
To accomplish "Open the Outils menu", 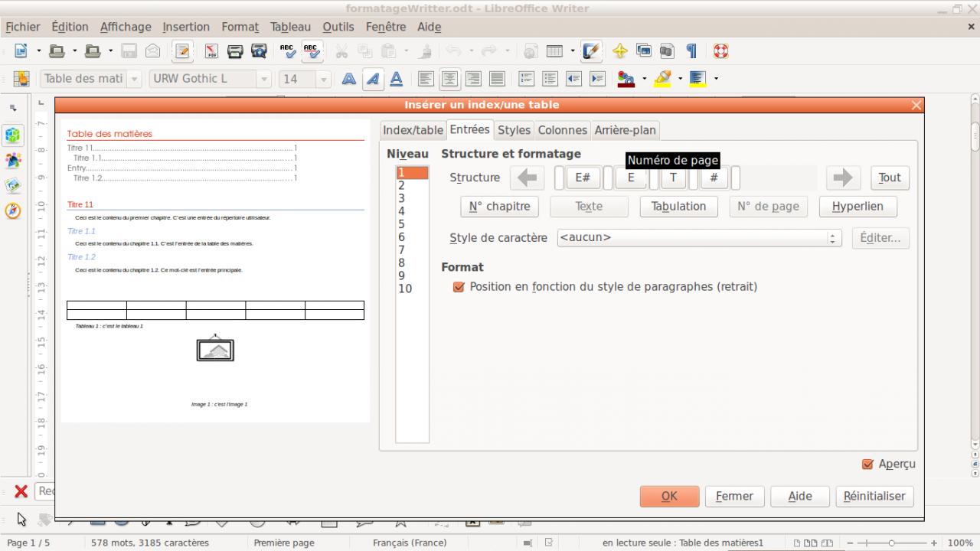I will (x=338, y=27).
